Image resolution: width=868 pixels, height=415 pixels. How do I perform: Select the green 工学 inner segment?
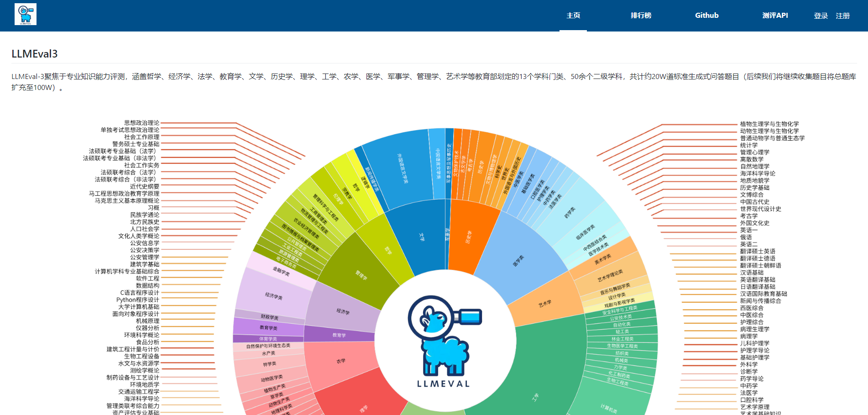coord(535,396)
